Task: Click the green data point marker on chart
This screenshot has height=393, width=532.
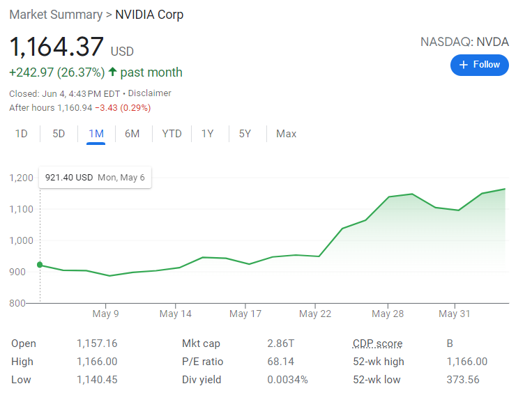Action: tap(40, 265)
